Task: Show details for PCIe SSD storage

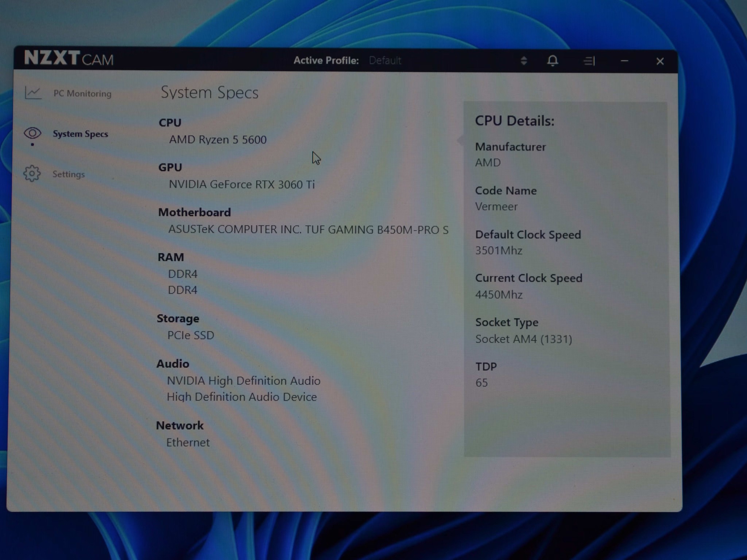Action: point(190,335)
